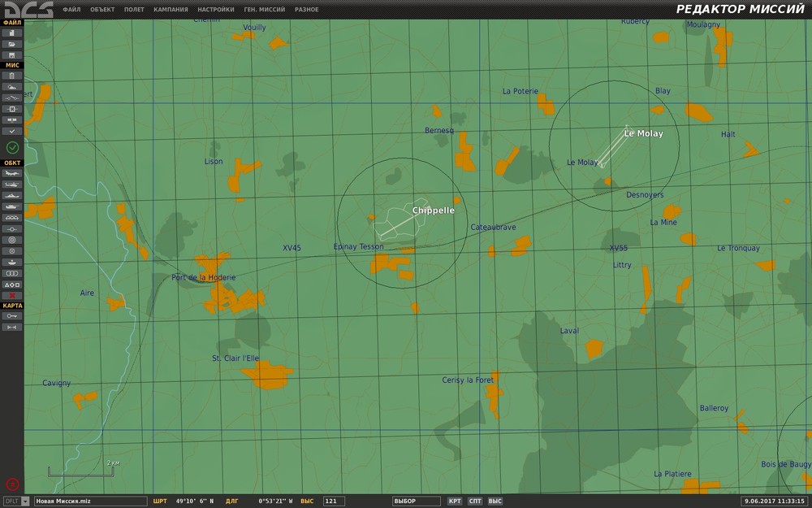Select the tank ground unit tool
812x508 pixels.
point(12,206)
